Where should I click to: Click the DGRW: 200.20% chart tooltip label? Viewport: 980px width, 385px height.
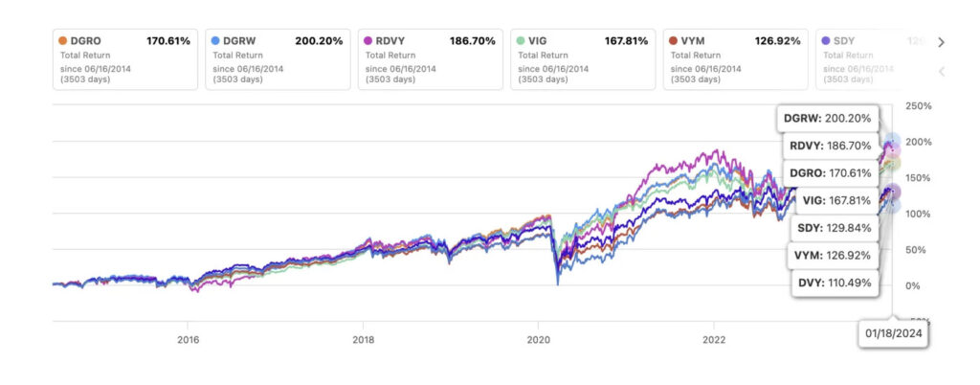(x=827, y=119)
